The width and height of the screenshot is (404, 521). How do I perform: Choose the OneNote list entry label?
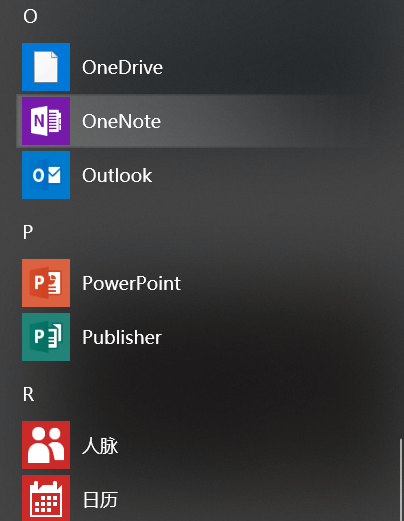[x=121, y=121]
